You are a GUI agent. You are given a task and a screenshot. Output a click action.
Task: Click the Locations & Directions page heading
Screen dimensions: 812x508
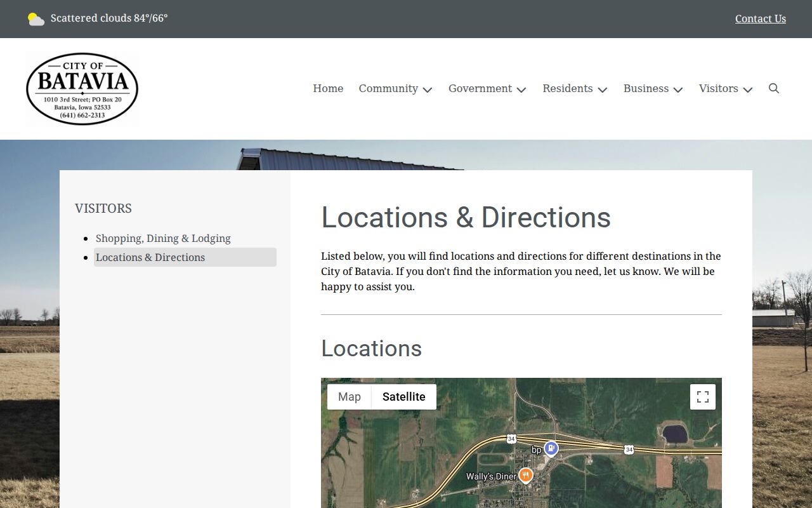[466, 218]
